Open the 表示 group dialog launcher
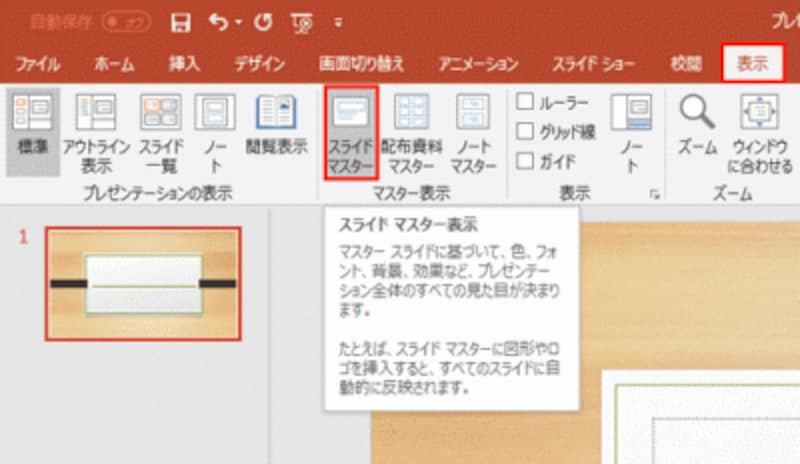Viewport: 800px width, 464px height. point(655,194)
